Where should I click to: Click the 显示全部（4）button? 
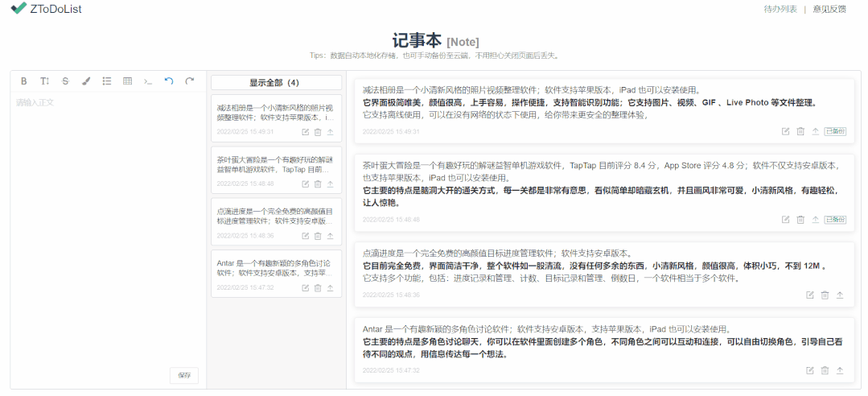pyautogui.click(x=276, y=83)
